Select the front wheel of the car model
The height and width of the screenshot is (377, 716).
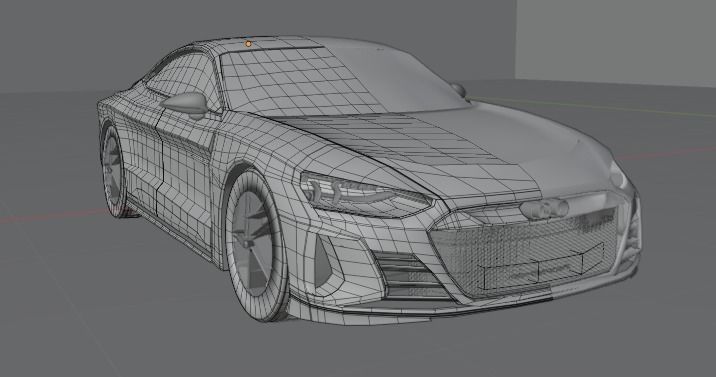click(x=257, y=245)
